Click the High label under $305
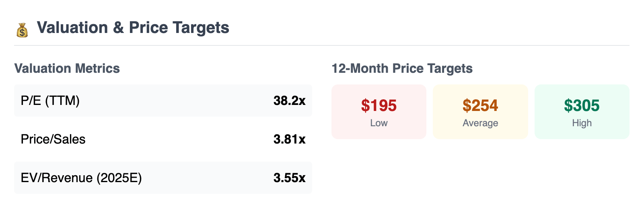The height and width of the screenshot is (199, 644). pos(582,123)
